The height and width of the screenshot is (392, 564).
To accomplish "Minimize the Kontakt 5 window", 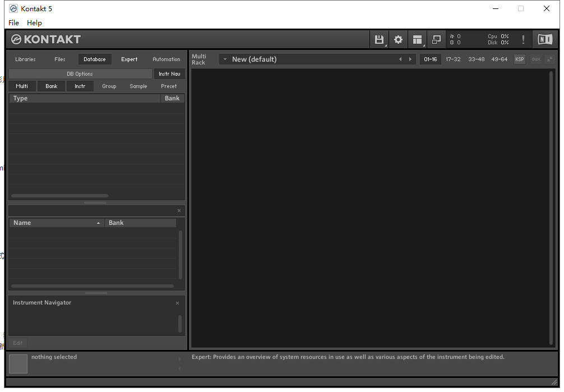I will [x=496, y=8].
